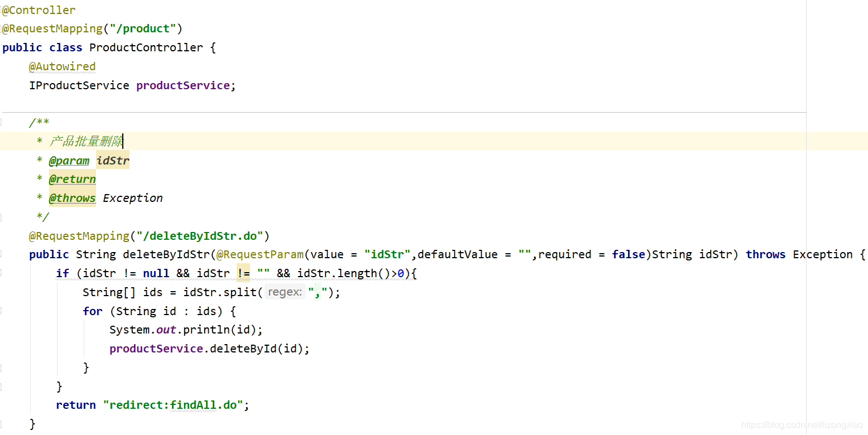
Task: Click the split method call
Action: click(240, 292)
